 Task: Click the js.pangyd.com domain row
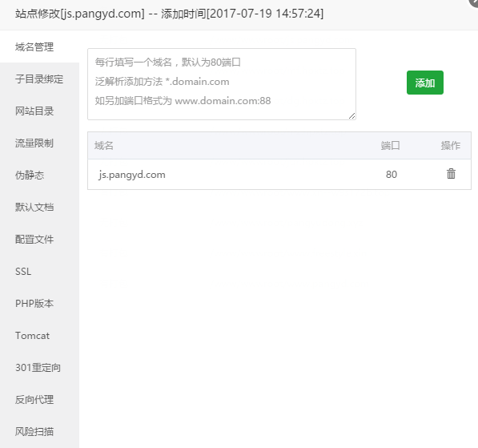point(279,174)
